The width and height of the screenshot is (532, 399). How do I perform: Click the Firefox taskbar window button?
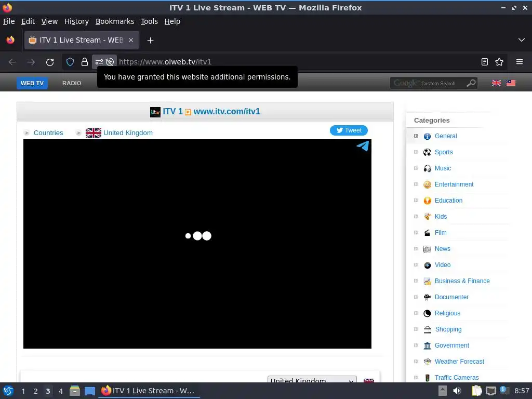[149, 391]
